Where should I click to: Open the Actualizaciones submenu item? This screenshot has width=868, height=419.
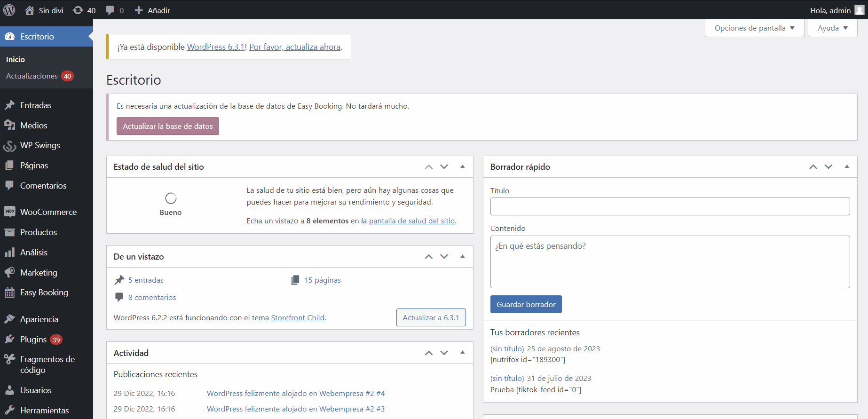click(32, 76)
